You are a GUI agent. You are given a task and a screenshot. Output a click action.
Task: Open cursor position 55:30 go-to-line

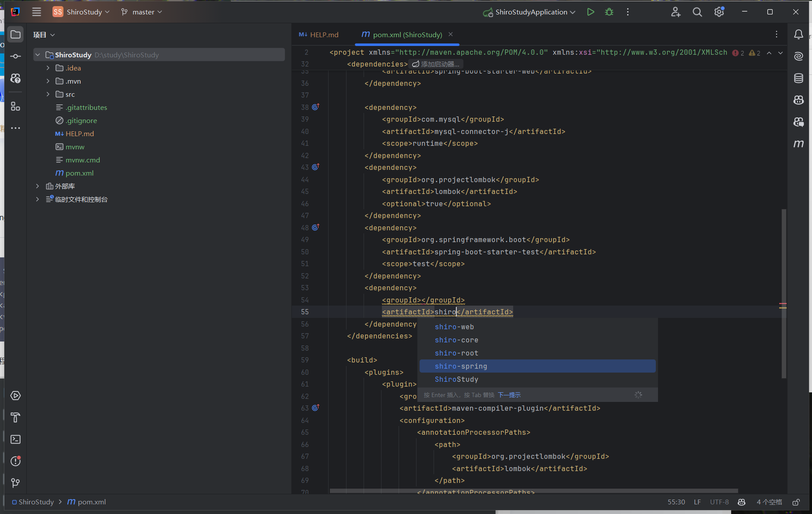pyautogui.click(x=676, y=502)
